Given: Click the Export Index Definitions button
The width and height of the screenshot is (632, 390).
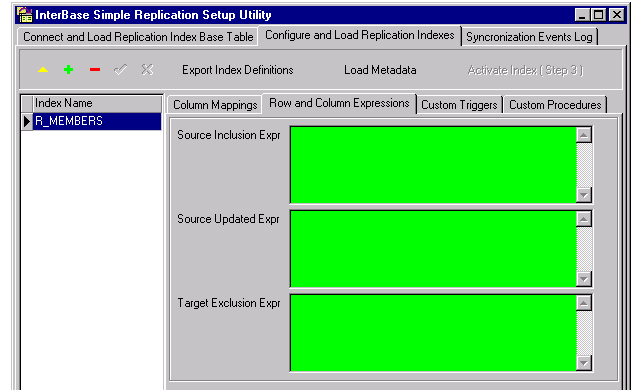Looking at the screenshot, I should pyautogui.click(x=238, y=70).
